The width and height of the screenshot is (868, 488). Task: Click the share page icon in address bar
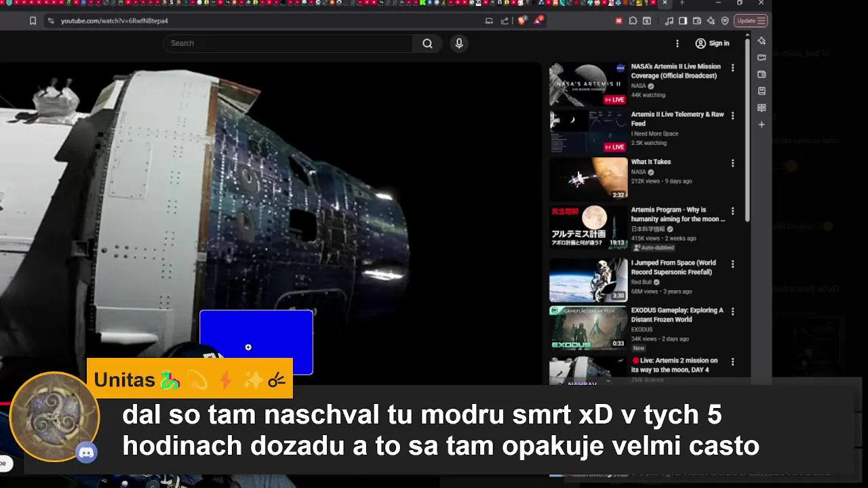coord(505,21)
